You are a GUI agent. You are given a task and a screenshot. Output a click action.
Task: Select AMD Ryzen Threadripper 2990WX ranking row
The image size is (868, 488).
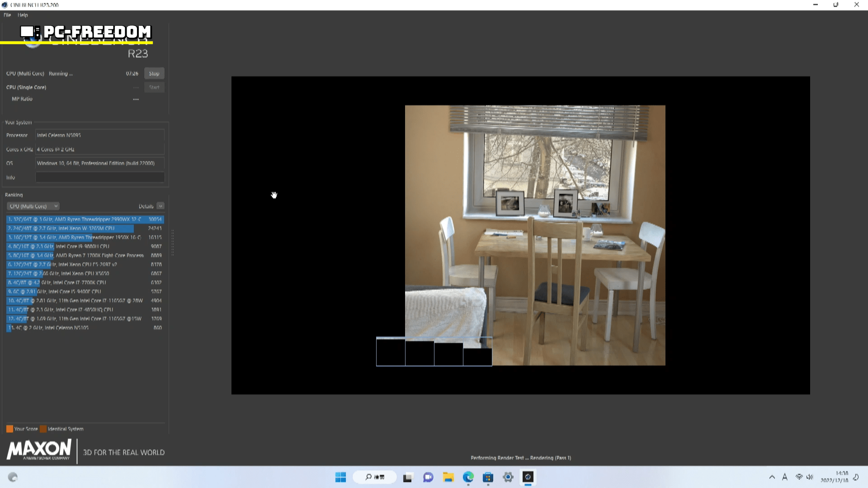coord(85,219)
